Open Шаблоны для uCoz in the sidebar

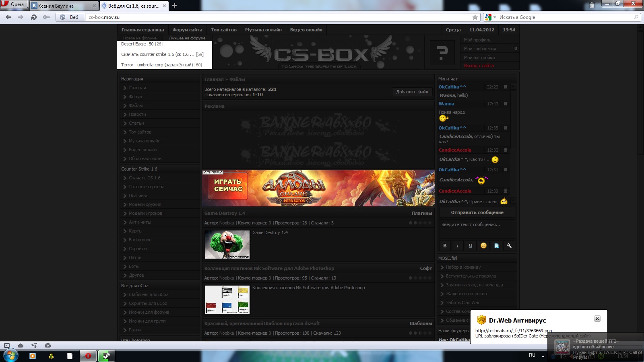click(x=149, y=294)
